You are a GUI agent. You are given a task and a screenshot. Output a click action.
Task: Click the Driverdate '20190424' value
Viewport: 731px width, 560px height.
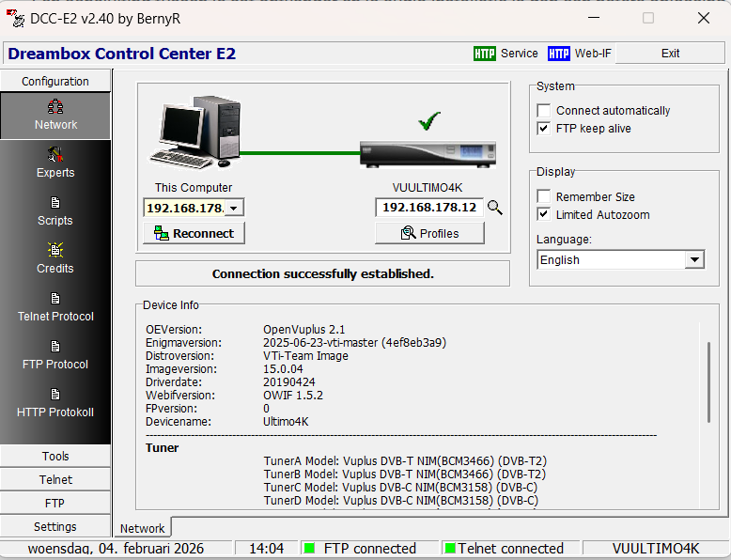(x=289, y=381)
